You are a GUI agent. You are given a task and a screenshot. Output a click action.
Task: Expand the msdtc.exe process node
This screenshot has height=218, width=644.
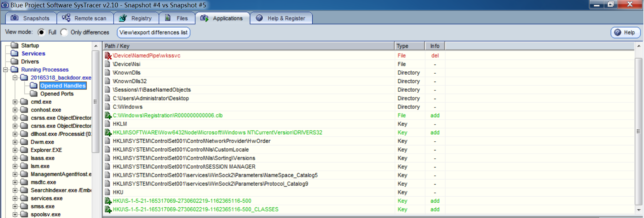(15, 182)
